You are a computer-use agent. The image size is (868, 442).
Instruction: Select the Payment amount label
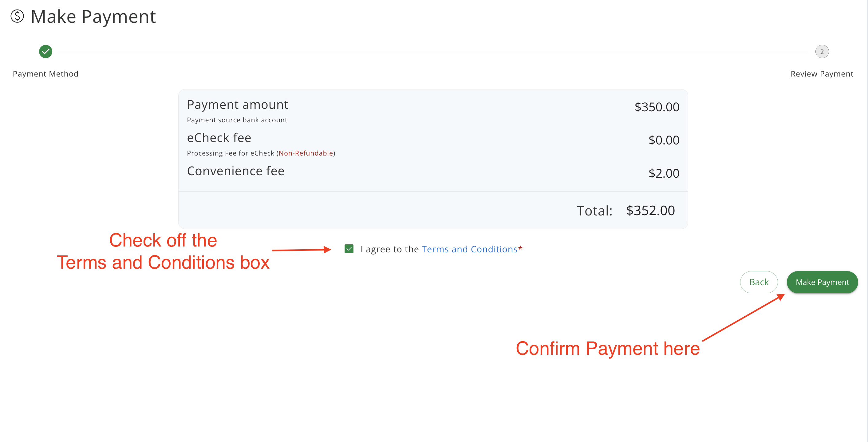[x=237, y=105]
